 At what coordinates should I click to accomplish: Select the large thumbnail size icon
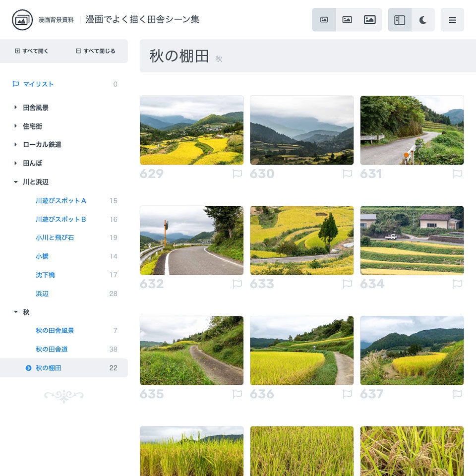[x=370, y=19]
